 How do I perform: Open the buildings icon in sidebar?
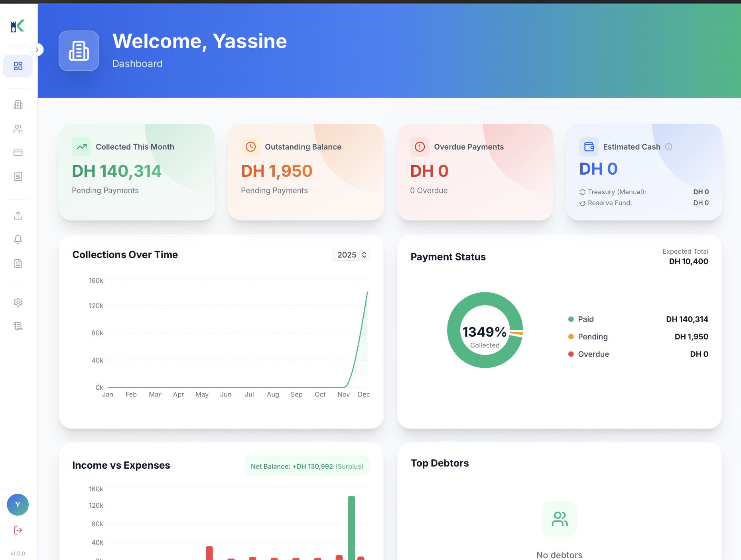(x=18, y=105)
